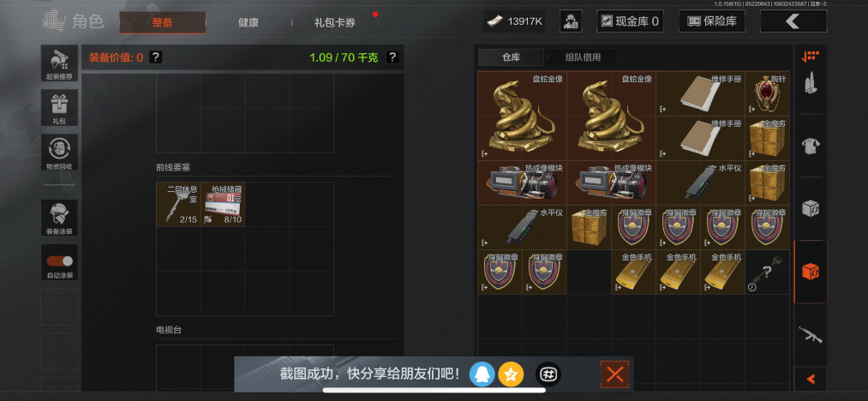
Task: Show help for 装备价值 question mark
Action: tap(156, 57)
